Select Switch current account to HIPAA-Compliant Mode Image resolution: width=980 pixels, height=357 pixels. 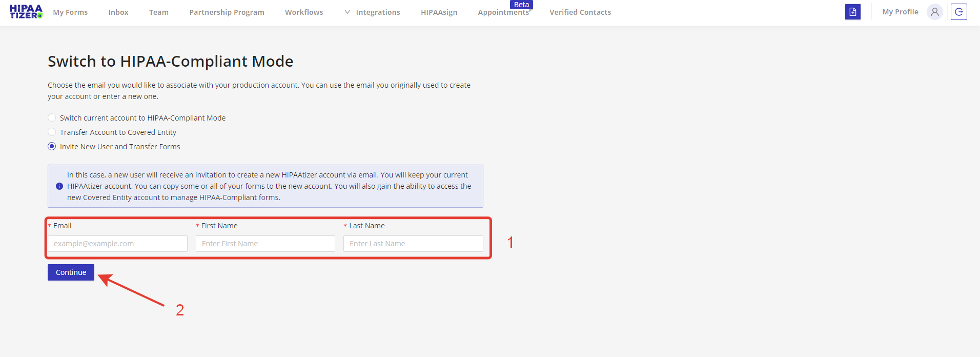point(52,118)
